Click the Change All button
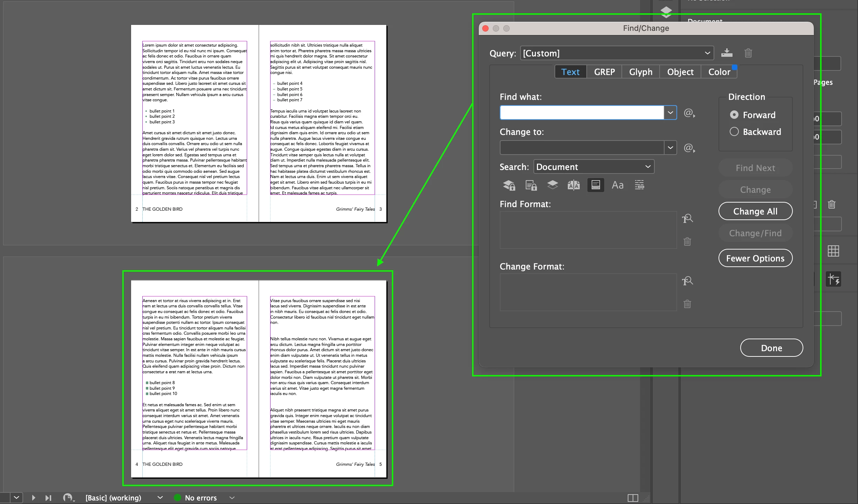 (x=755, y=211)
